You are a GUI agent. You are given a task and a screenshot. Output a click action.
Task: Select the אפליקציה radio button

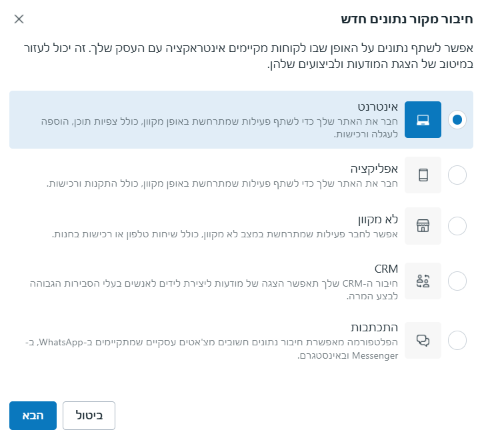[457, 175]
